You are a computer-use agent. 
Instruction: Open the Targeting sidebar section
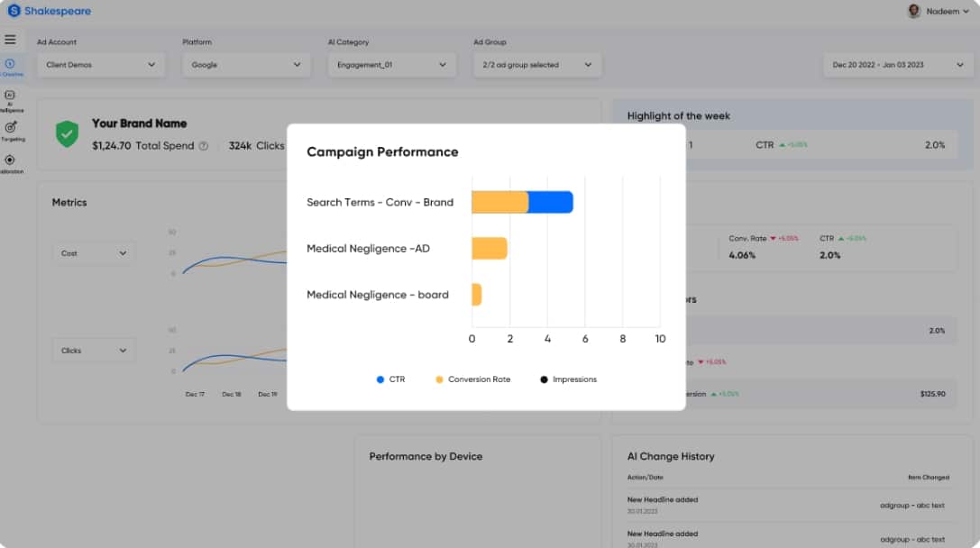tap(11, 131)
